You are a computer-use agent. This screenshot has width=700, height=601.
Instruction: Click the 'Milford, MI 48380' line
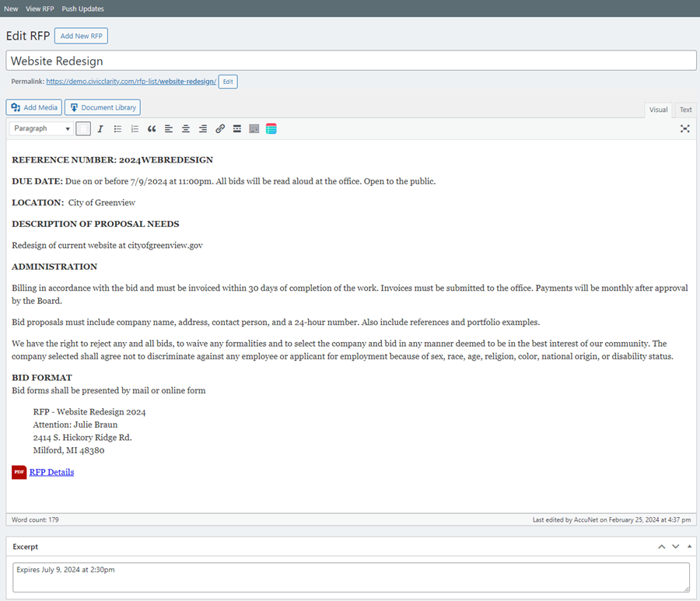coord(68,450)
